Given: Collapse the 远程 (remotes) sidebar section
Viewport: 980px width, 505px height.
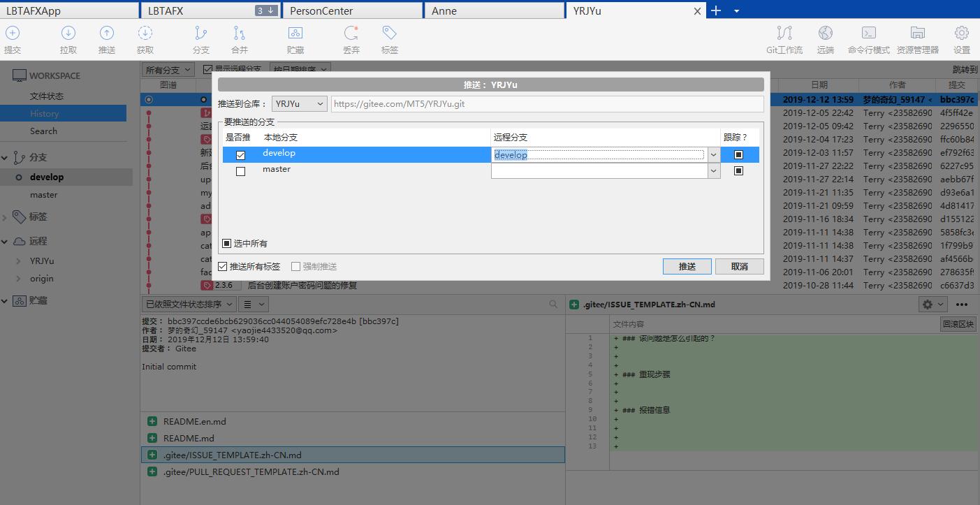Looking at the screenshot, I should click(5, 241).
